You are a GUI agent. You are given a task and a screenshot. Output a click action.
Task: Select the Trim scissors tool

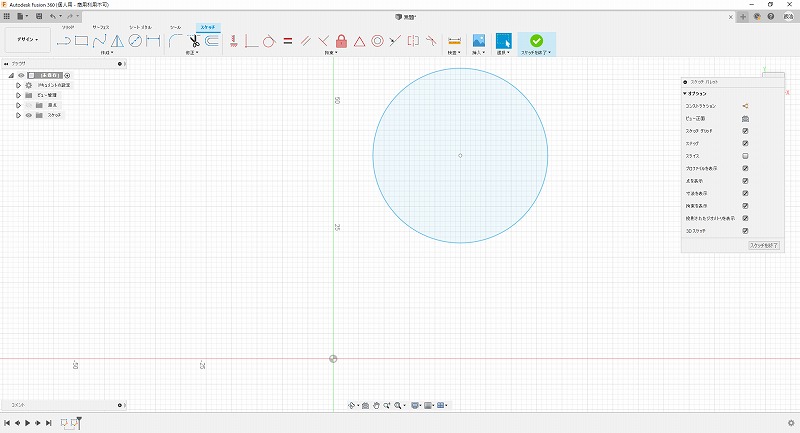(x=194, y=41)
